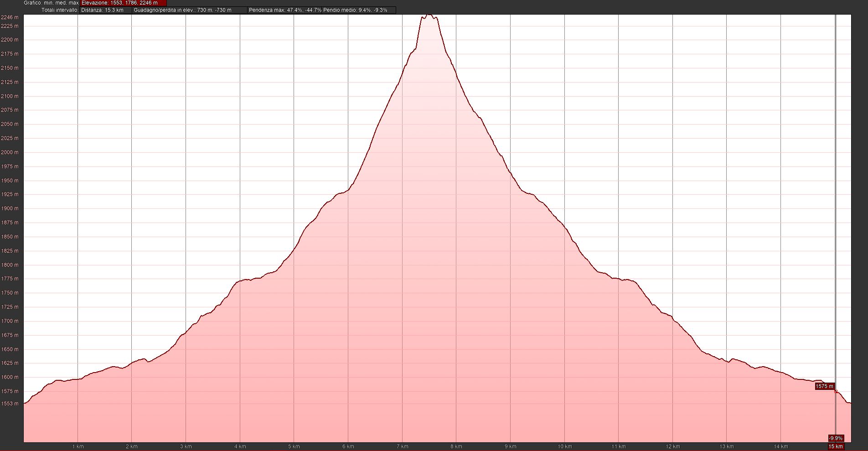Viewport: 868px width, 451px height.
Task: Click the small red cursor marker square
Action: coord(836,391)
